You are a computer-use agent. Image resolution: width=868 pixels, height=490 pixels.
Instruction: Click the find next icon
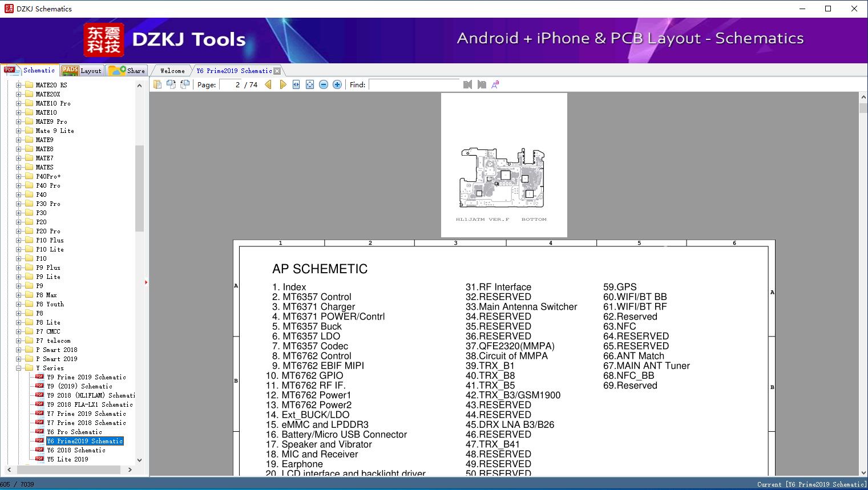(482, 84)
